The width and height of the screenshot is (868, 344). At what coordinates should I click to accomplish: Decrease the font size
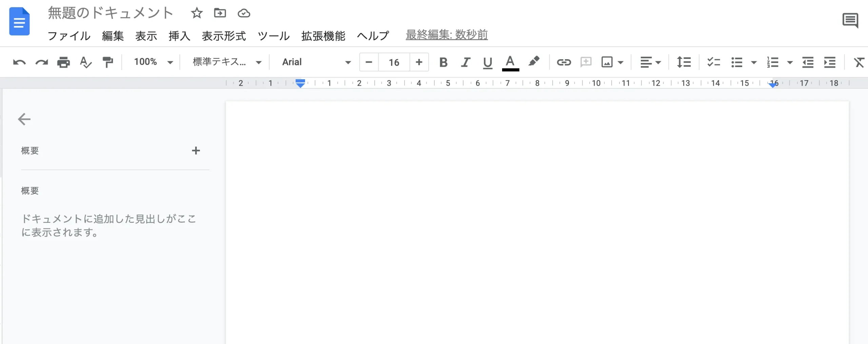(x=369, y=62)
